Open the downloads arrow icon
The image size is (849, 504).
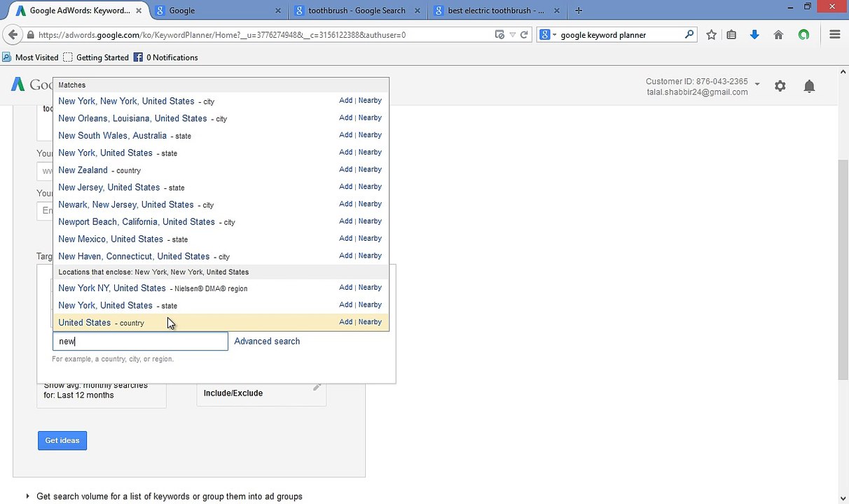click(754, 34)
